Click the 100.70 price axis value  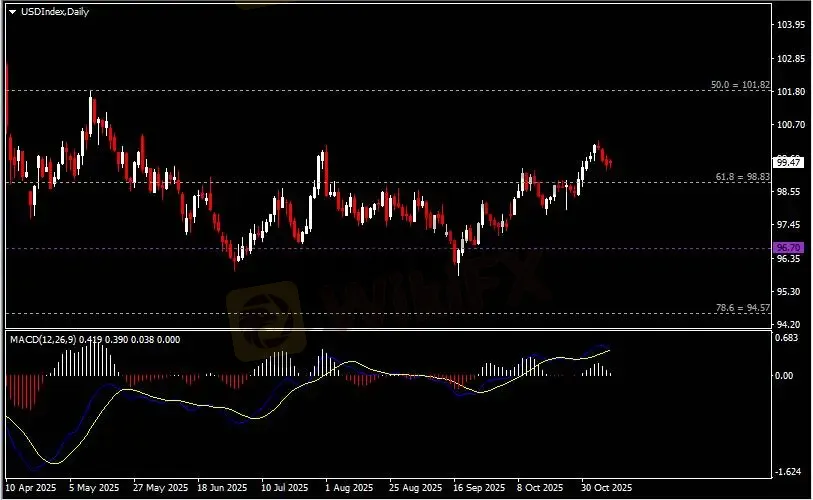pos(791,124)
